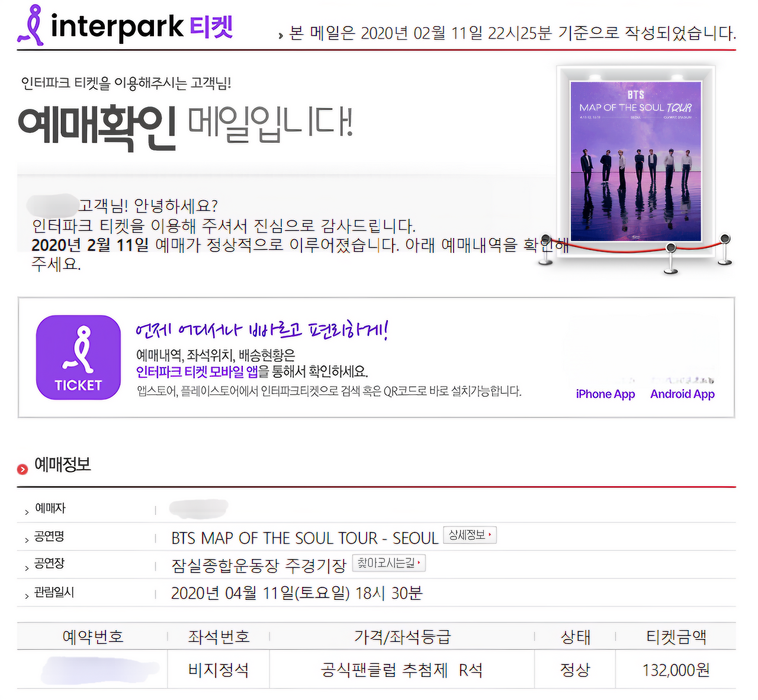
Task: Click the seat cell 비지정석
Action: pyautogui.click(x=219, y=670)
